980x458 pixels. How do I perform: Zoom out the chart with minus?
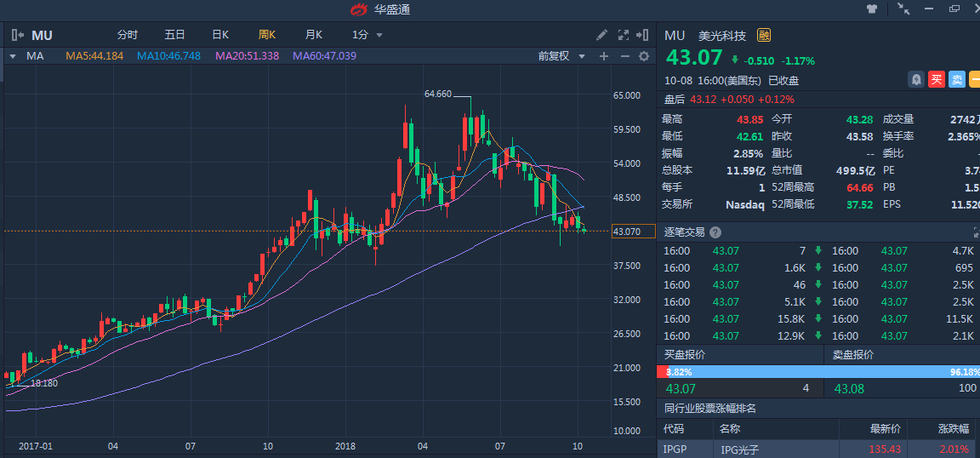[x=624, y=56]
